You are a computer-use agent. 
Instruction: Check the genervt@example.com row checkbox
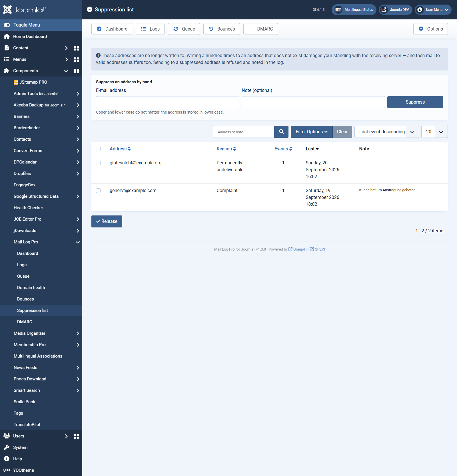(98, 191)
